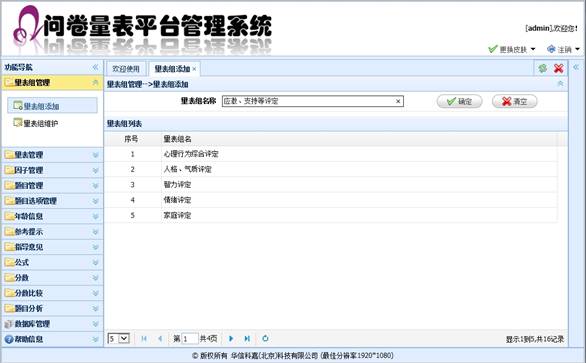586x363 pixels.
Task: Switch to the 欢迎使用 tab
Action: pos(126,69)
